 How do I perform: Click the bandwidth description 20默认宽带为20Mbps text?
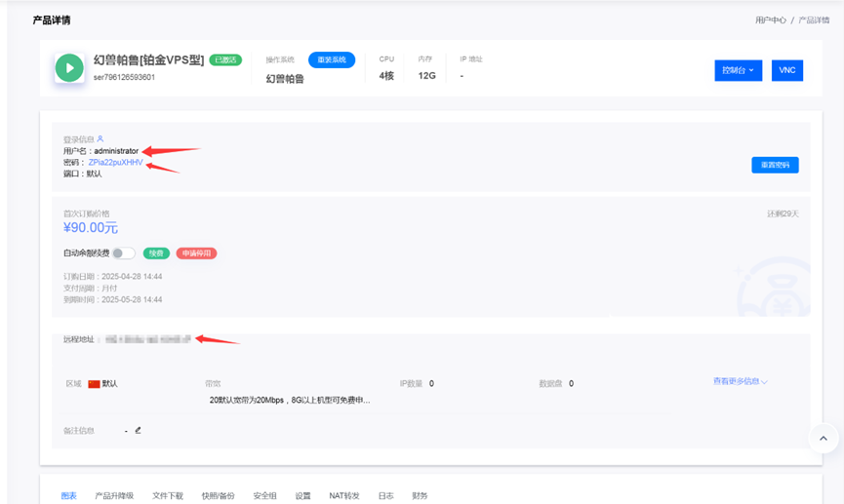click(x=290, y=401)
